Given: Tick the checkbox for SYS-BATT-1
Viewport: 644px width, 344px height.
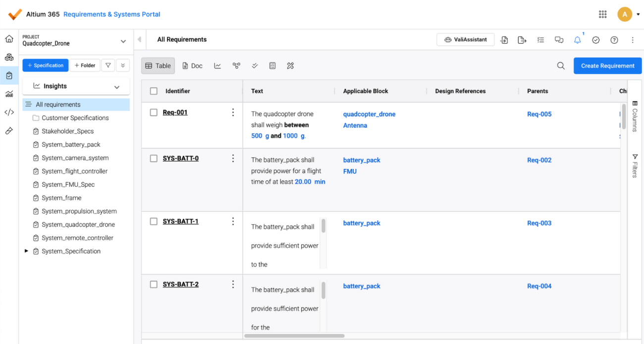Looking at the screenshot, I should (154, 222).
